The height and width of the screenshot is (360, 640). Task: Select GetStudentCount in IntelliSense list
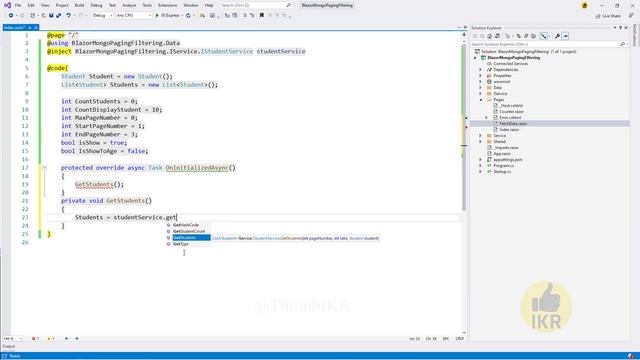(189, 231)
